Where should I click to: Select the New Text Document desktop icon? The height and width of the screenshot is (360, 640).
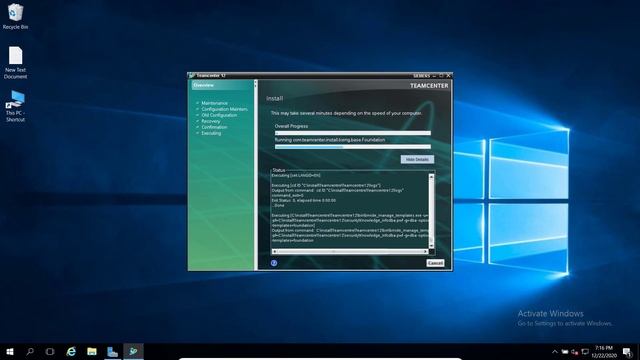click(x=15, y=62)
